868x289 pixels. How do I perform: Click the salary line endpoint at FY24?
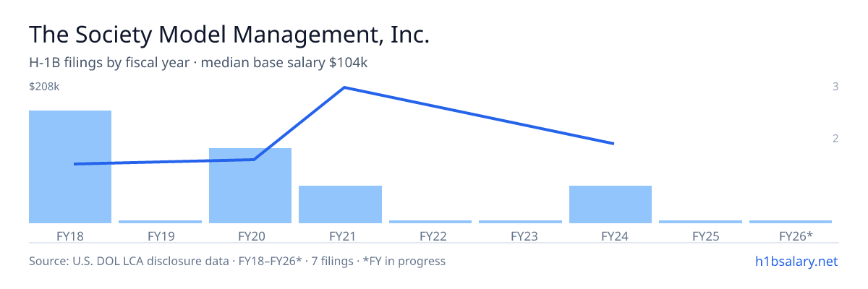[613, 143]
